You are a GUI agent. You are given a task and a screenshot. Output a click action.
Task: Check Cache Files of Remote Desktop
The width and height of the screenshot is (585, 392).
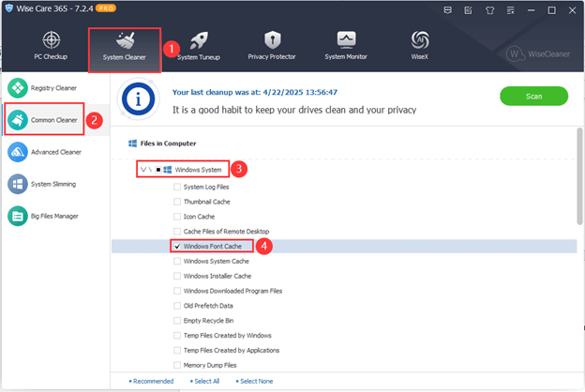(177, 232)
